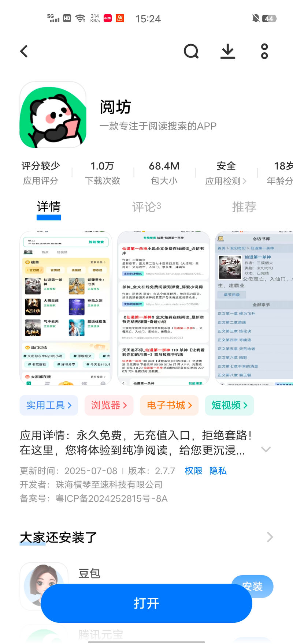Viewport: 293px width, 644px height.
Task: Open the 实用工具 category tag
Action: point(49,405)
